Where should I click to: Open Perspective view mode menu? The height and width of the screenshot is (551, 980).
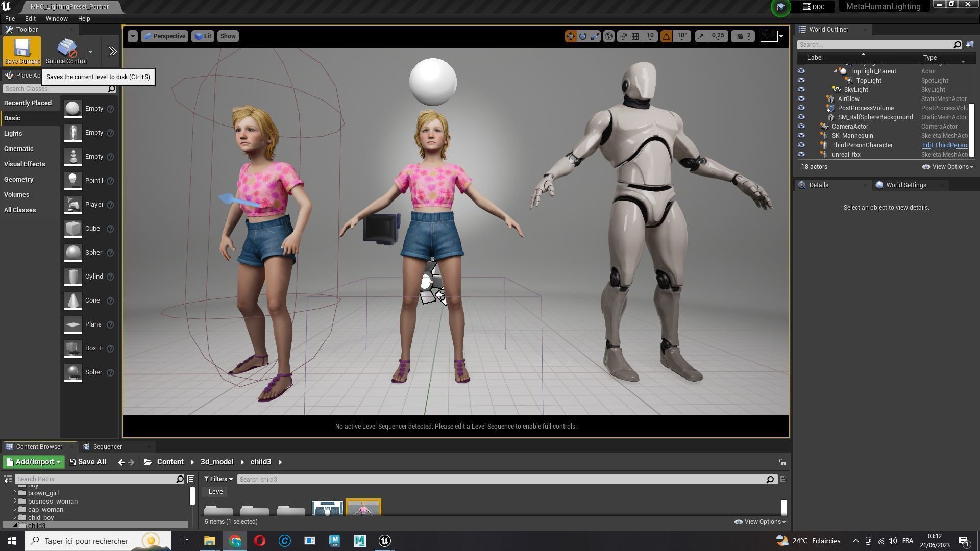pyautogui.click(x=164, y=36)
